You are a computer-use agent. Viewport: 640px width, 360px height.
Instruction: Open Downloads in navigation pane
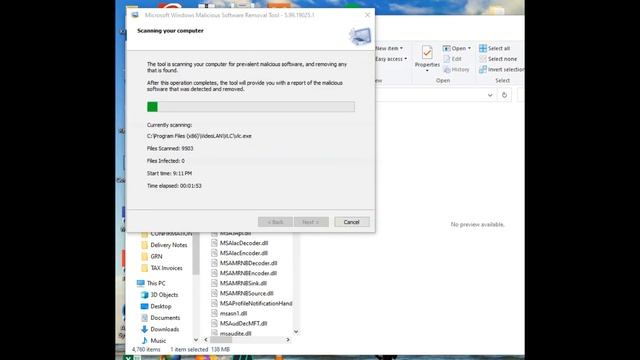click(160, 329)
